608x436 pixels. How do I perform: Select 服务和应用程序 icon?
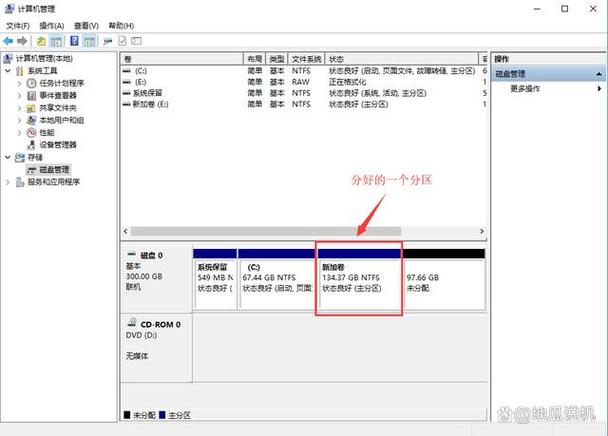(x=20, y=182)
